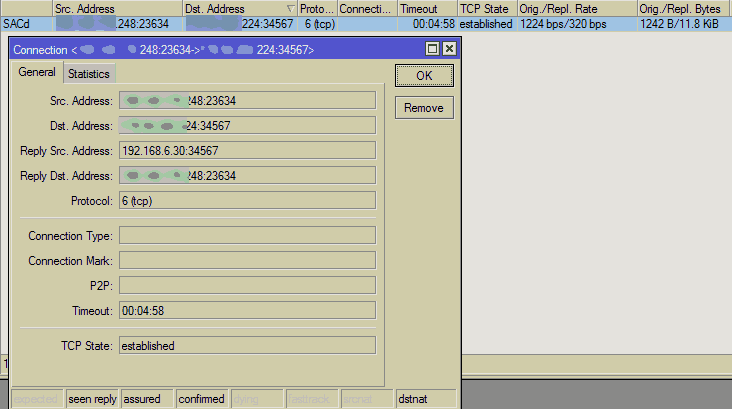Click the Protocol field in dialog
The width and height of the screenshot is (732, 409).
tap(247, 201)
